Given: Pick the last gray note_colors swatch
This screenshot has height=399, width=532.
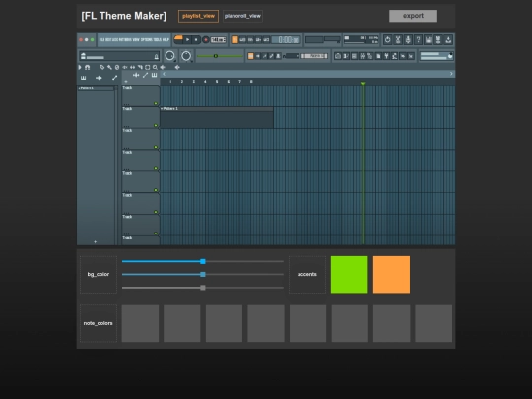Looking at the screenshot, I should 433,323.
